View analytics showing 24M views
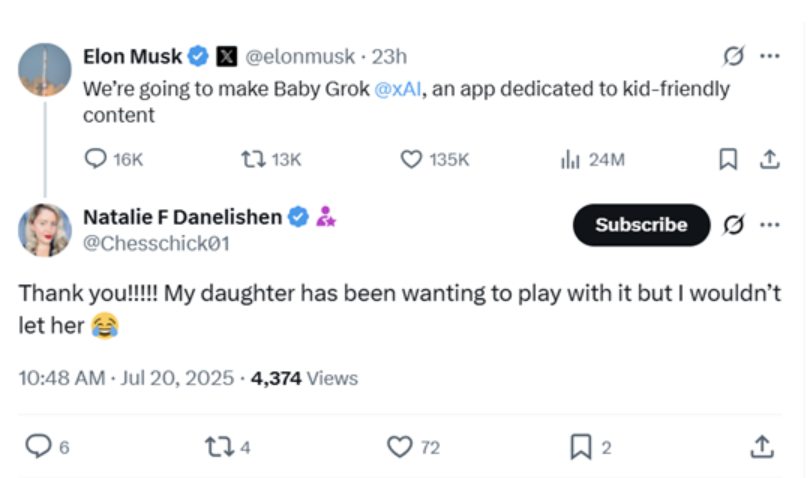 [570, 160]
